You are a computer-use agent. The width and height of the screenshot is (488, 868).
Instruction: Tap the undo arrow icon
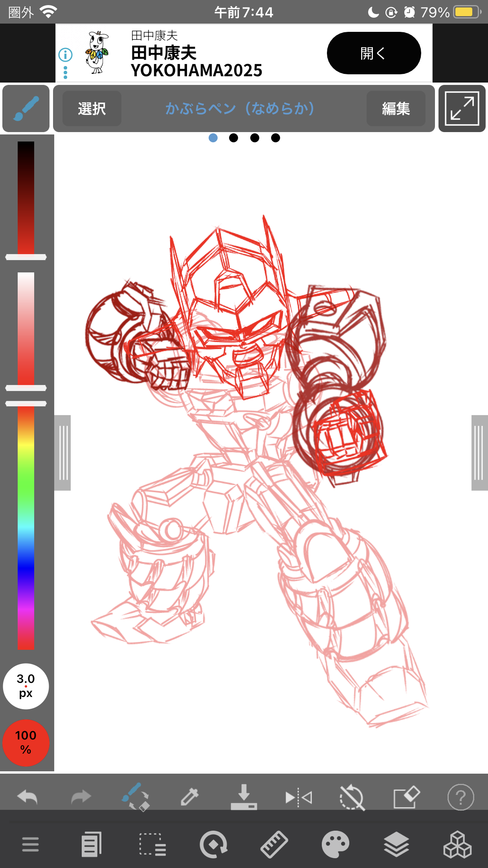[28, 797]
